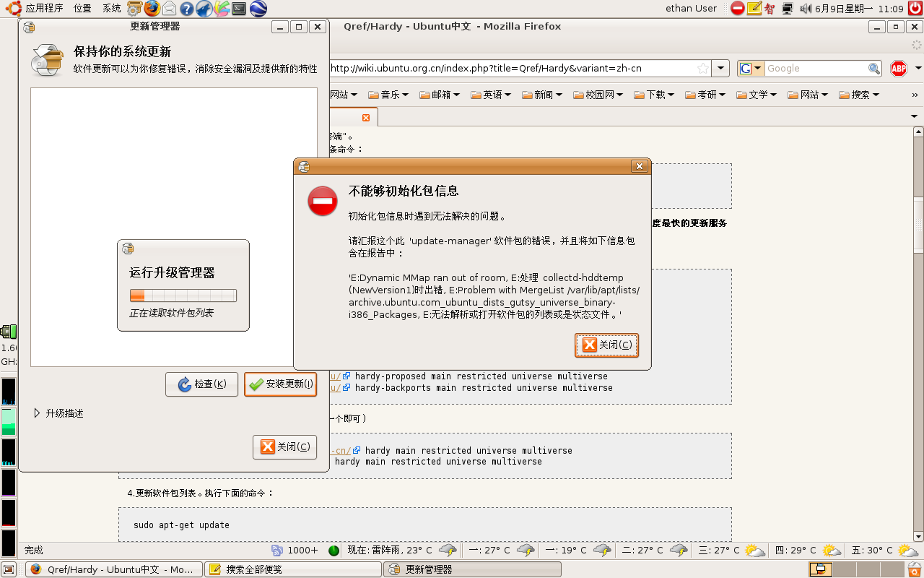Image resolution: width=924 pixels, height=578 pixels.
Task: Launch the terminal from the top panel
Action: click(239, 9)
